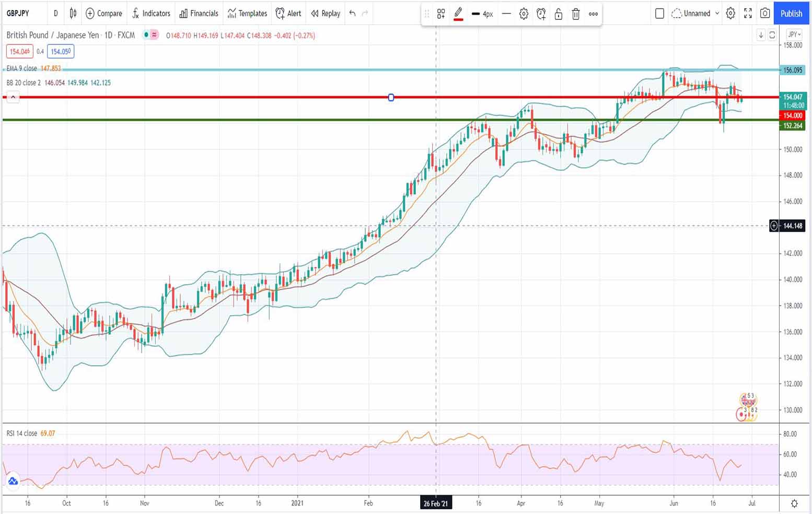Screen dimensions: 812x514
Task: Undo the last chart action
Action: (353, 13)
